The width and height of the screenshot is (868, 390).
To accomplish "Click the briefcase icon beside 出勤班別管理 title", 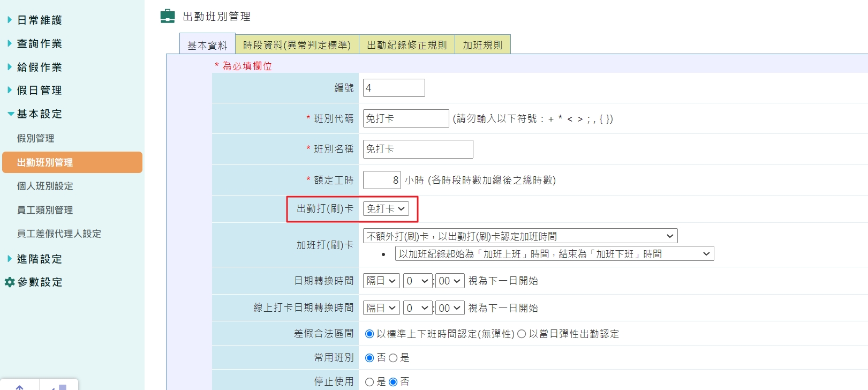I will (168, 16).
